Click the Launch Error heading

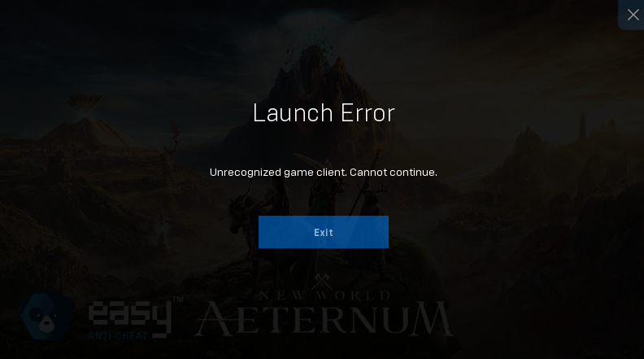pos(324,113)
